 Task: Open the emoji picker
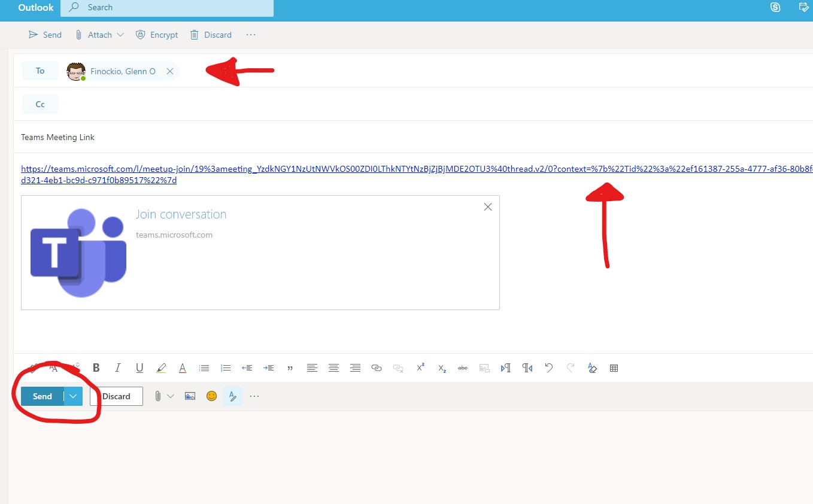click(x=211, y=396)
